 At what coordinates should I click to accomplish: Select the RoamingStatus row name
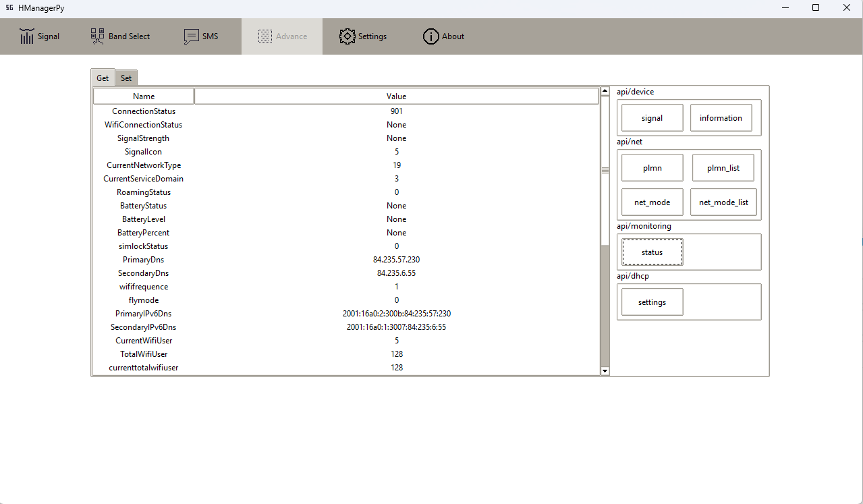(144, 192)
